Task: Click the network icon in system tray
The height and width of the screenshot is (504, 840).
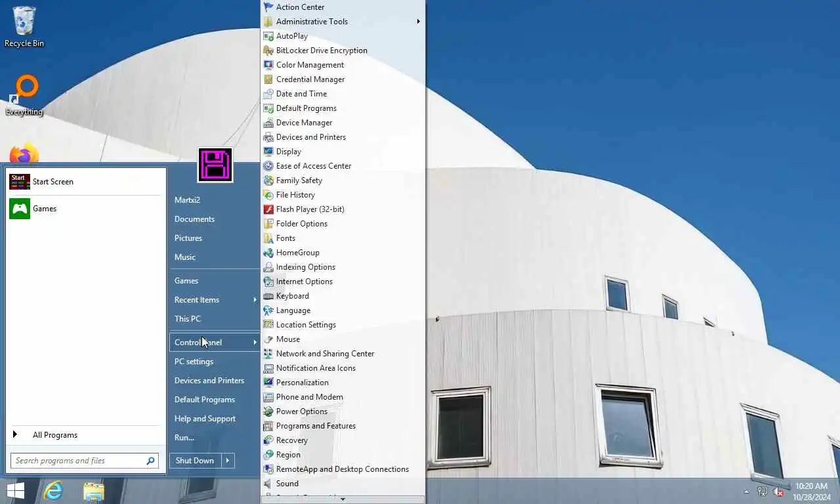Action: 762,492
